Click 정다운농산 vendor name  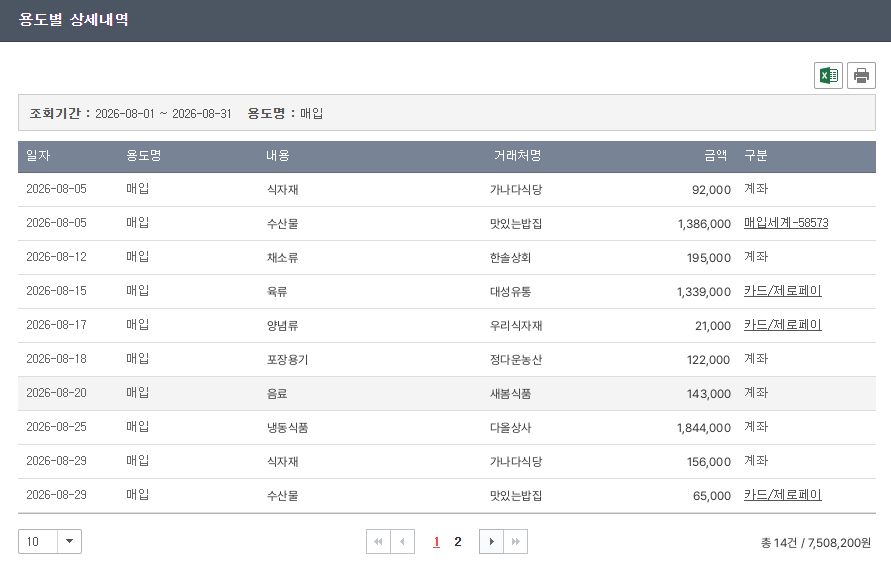point(516,360)
